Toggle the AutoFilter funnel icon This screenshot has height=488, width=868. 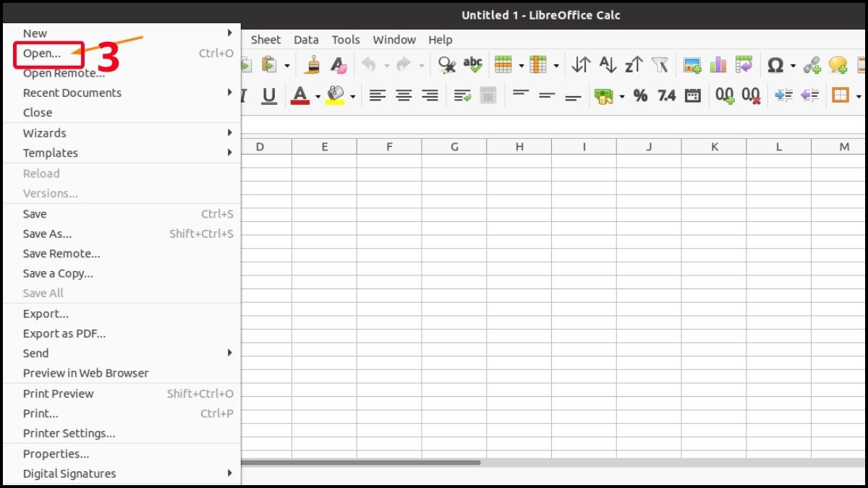click(660, 65)
